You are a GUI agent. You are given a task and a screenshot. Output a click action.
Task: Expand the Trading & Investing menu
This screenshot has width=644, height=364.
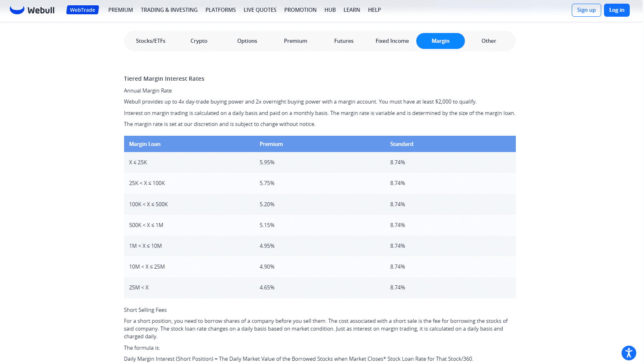(169, 10)
